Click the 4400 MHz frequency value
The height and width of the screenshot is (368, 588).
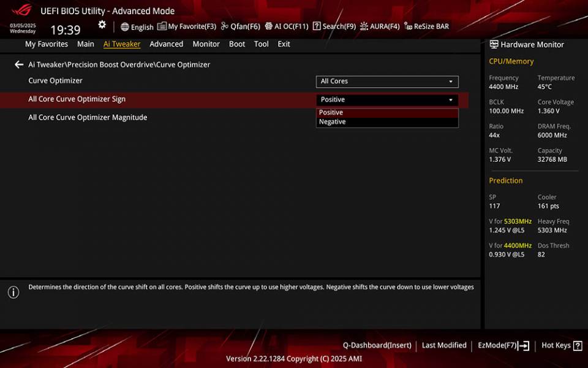coord(503,86)
